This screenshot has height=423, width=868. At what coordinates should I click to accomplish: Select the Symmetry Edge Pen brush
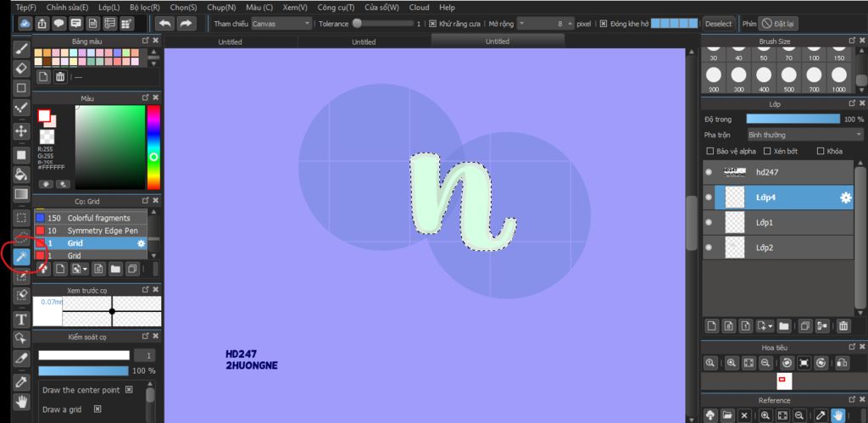tap(91, 231)
